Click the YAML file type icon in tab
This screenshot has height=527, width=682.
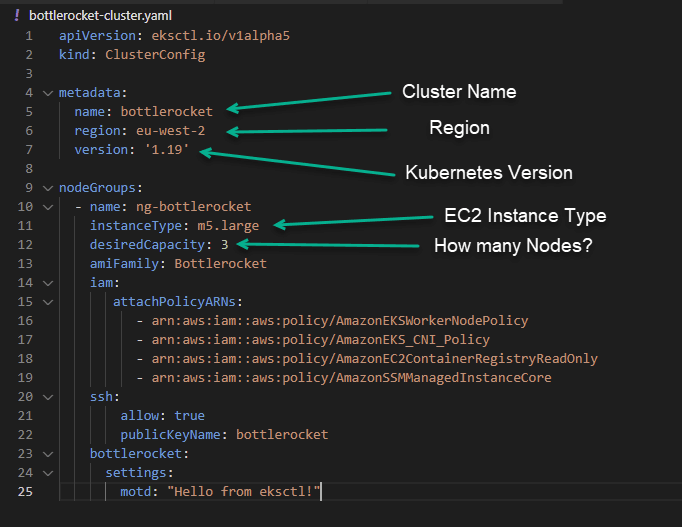click(x=17, y=16)
